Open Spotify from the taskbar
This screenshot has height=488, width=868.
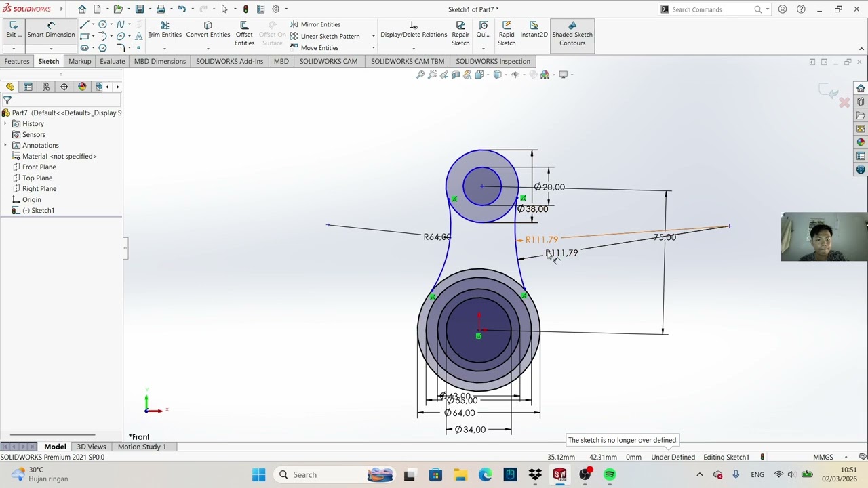(x=610, y=475)
